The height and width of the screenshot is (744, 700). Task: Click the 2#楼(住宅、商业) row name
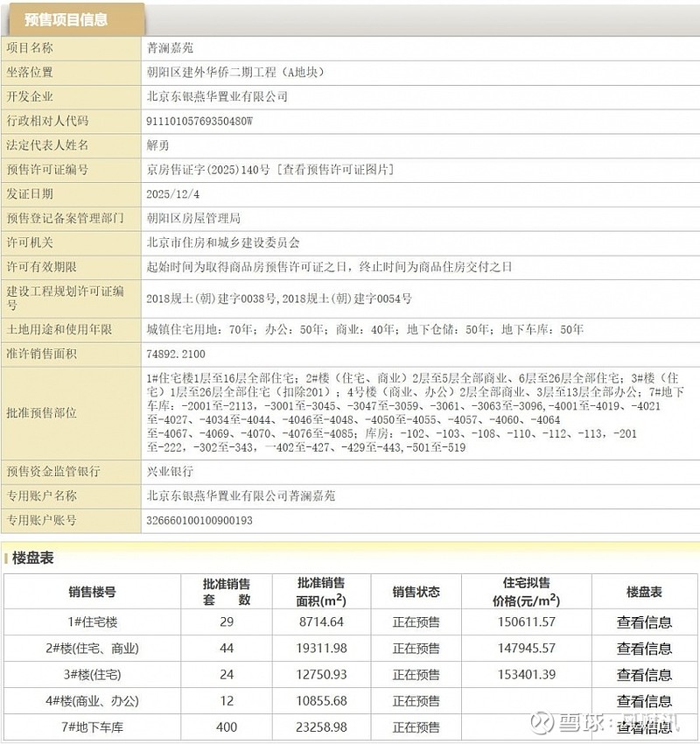[x=92, y=648]
